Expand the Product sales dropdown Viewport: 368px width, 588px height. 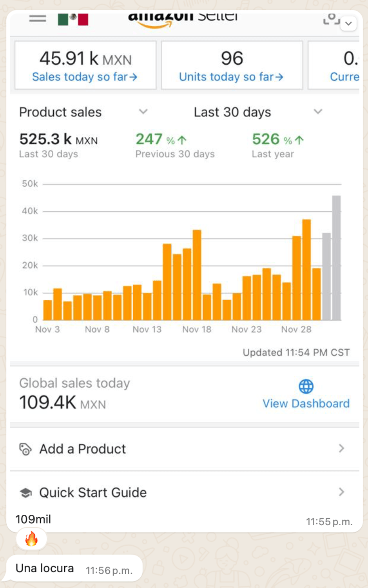pyautogui.click(x=143, y=112)
